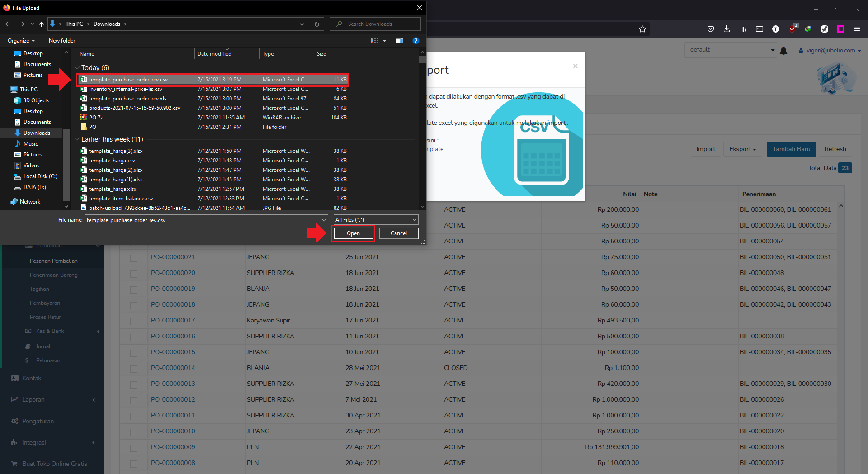
Task: Open File name history dropdown arrow
Action: pos(324,220)
